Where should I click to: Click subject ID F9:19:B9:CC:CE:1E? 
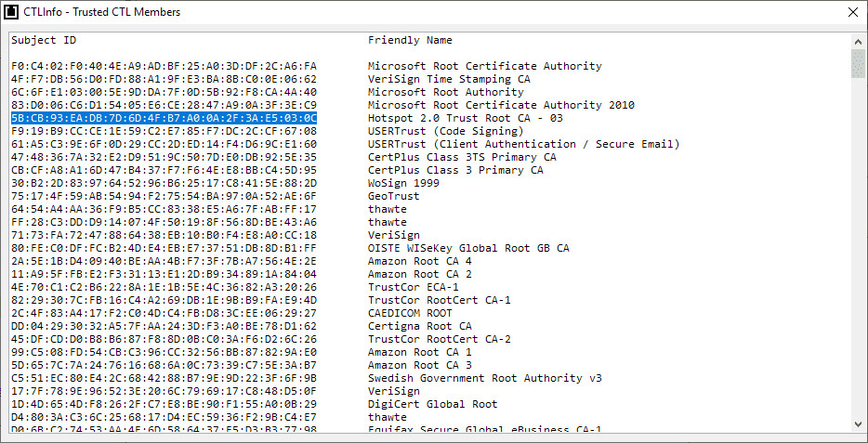(x=164, y=131)
